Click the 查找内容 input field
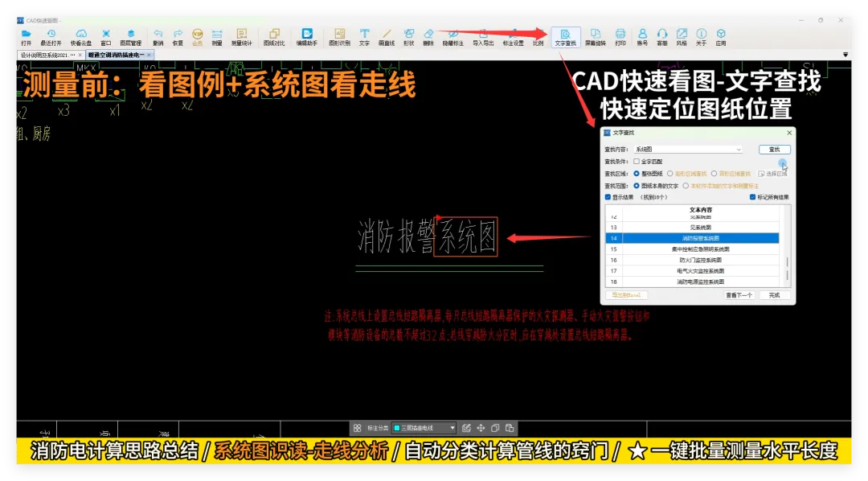868x481 pixels. click(688, 150)
